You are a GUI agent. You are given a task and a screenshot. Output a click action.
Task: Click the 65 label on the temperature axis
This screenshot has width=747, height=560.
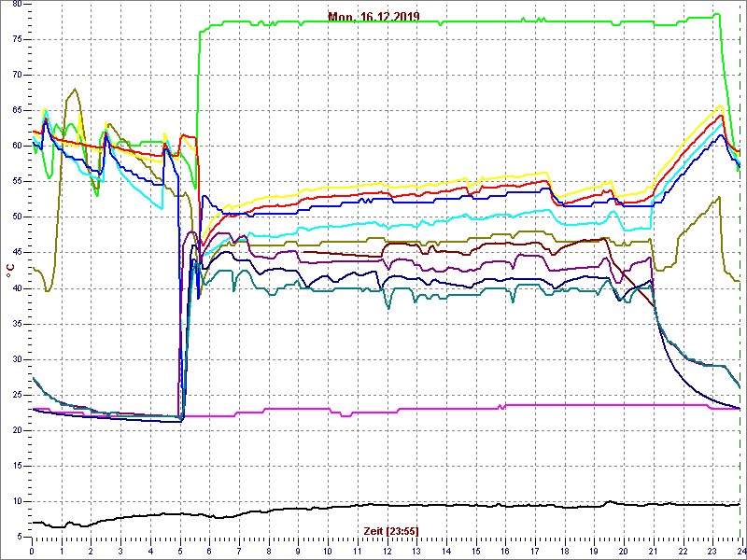coord(16,110)
